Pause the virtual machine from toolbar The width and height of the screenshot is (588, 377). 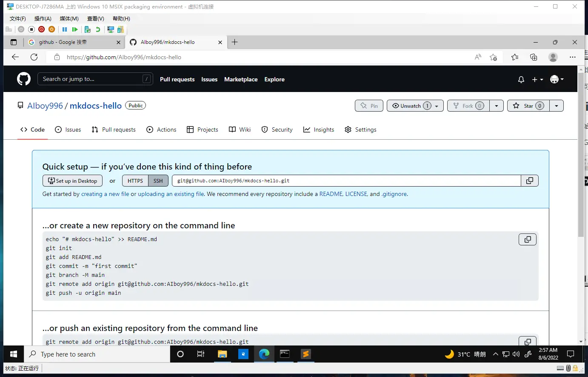point(65,29)
